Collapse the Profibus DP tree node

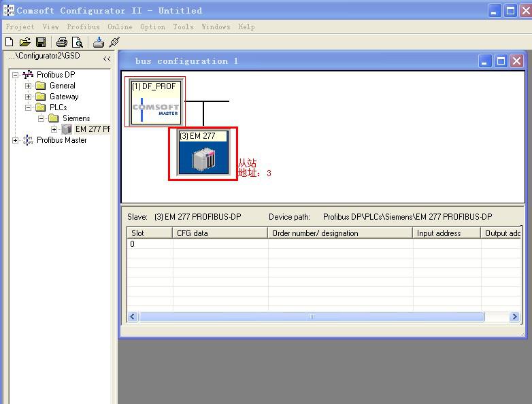(x=15, y=75)
